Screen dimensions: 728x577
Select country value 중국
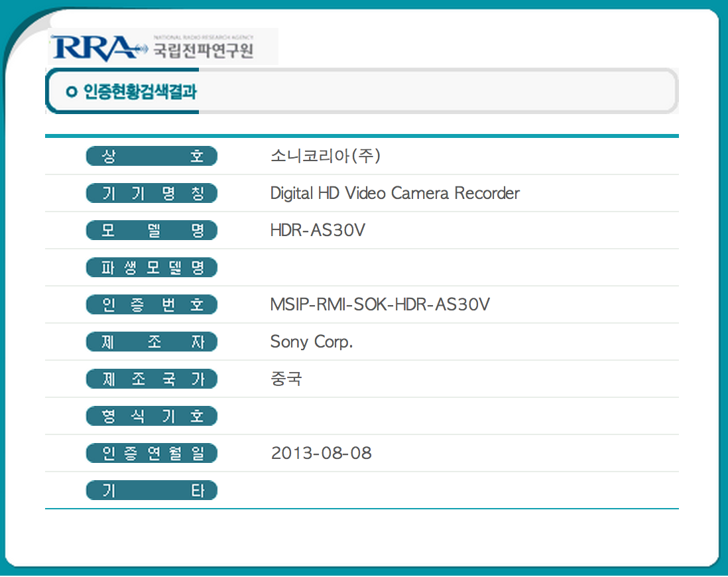[x=286, y=379]
